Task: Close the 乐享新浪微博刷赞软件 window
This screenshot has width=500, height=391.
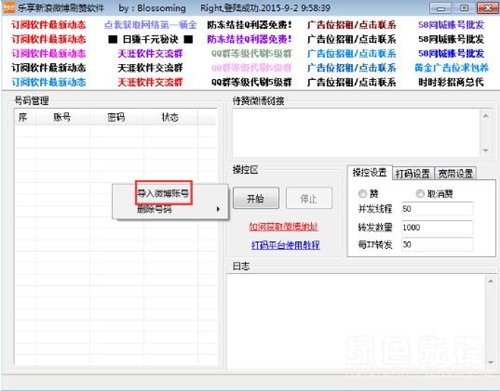Action: point(488,8)
